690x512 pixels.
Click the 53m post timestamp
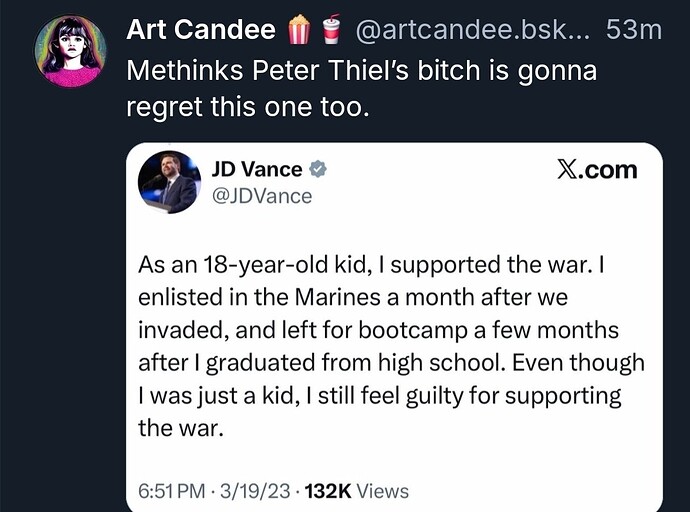[634, 31]
